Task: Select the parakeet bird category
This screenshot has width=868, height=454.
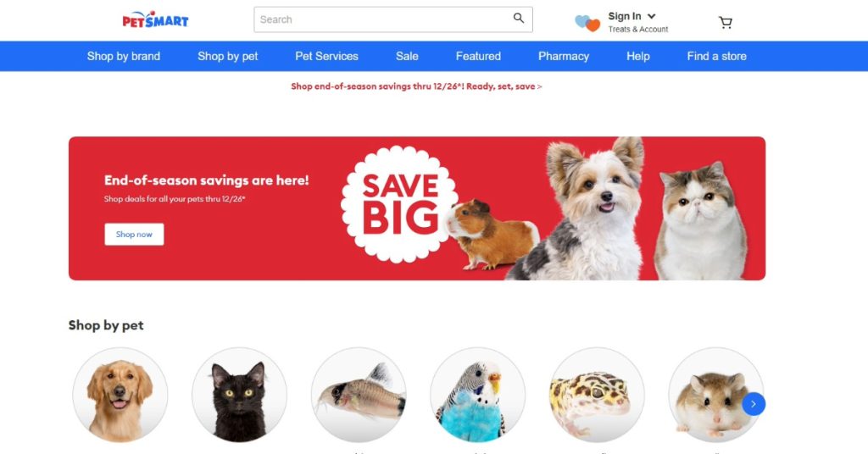Action: [478, 395]
